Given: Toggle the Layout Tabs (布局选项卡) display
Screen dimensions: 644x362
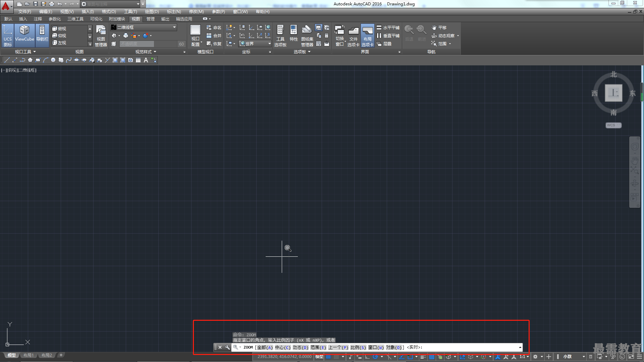Looking at the screenshot, I should click(367, 36).
